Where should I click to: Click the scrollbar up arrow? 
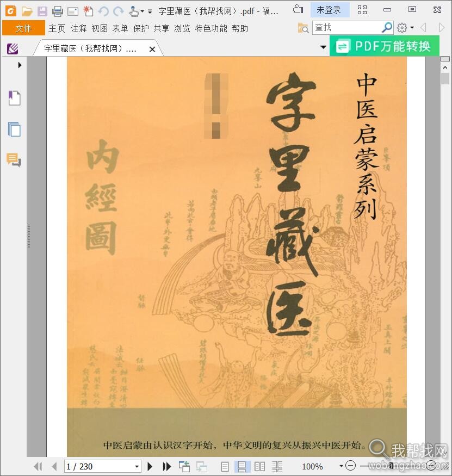(445, 67)
